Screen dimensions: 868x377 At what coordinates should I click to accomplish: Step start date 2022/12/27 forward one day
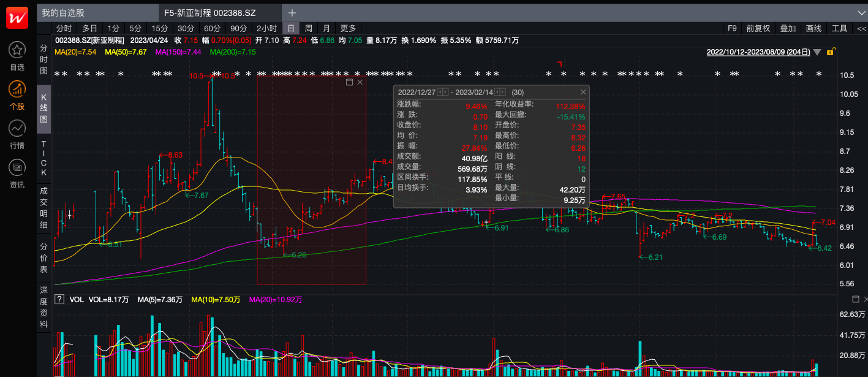coord(445,92)
